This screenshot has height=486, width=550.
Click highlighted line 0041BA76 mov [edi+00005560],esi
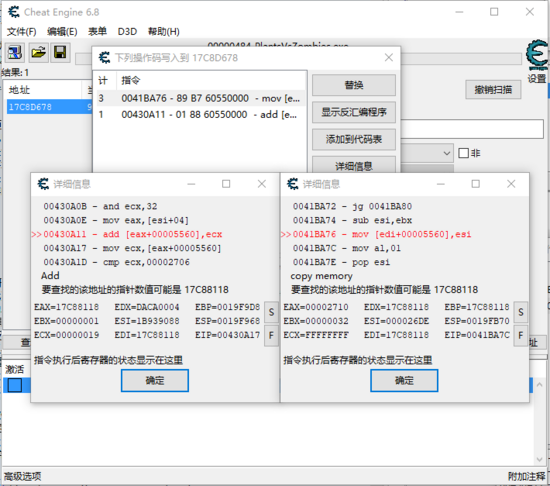pos(382,234)
